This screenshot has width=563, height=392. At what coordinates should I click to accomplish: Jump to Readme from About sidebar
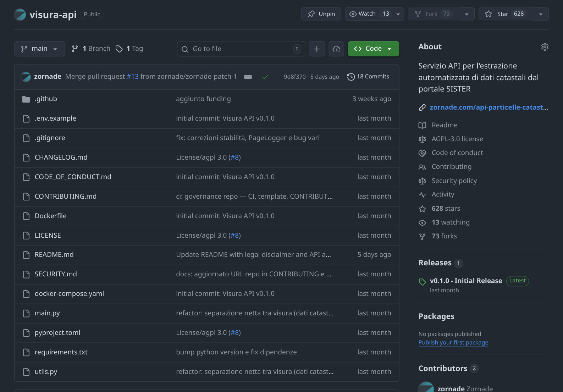[445, 125]
